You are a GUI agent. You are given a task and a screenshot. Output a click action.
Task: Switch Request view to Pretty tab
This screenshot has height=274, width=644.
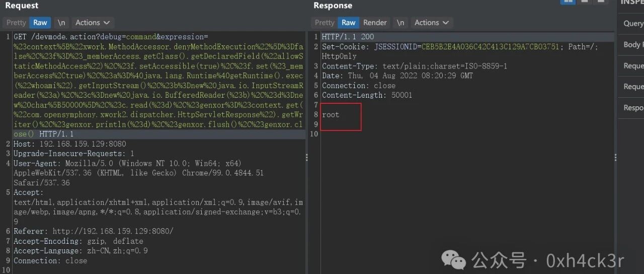pos(16,23)
